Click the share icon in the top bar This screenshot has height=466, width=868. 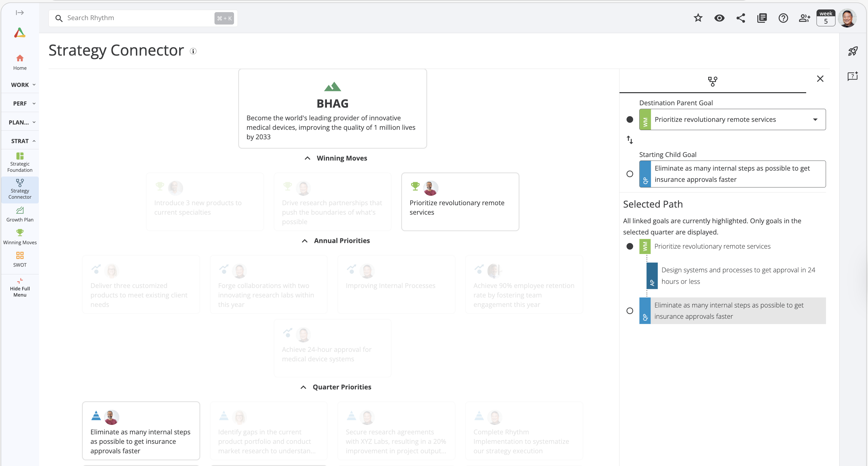(740, 18)
